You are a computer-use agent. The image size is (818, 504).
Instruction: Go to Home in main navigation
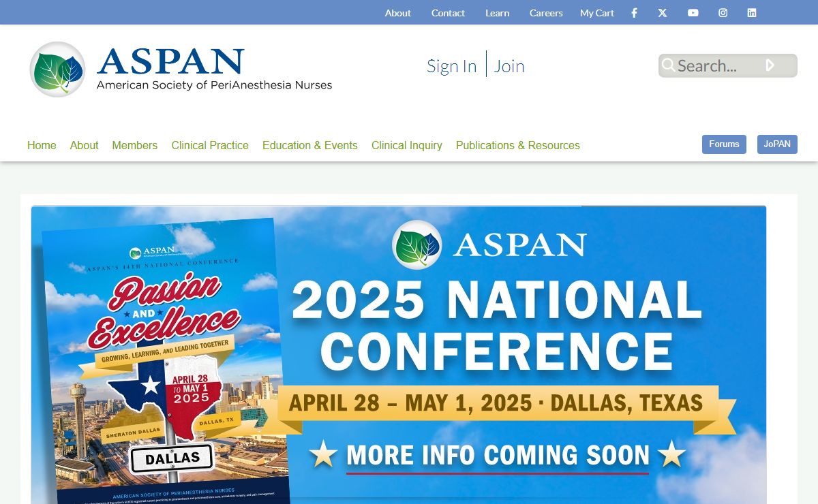(x=42, y=145)
